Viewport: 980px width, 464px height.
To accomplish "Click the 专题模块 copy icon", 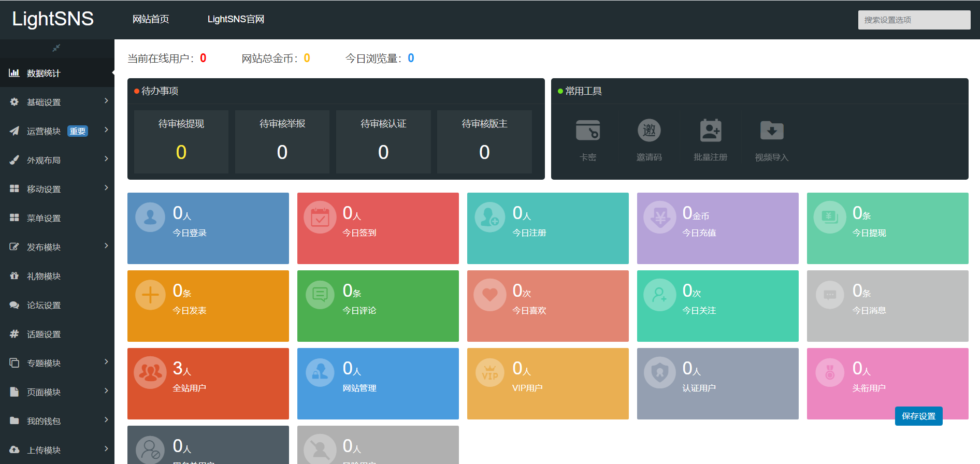I will pos(14,363).
